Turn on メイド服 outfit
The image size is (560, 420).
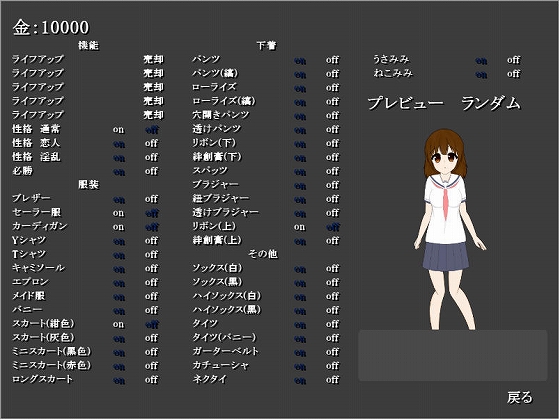119,296
